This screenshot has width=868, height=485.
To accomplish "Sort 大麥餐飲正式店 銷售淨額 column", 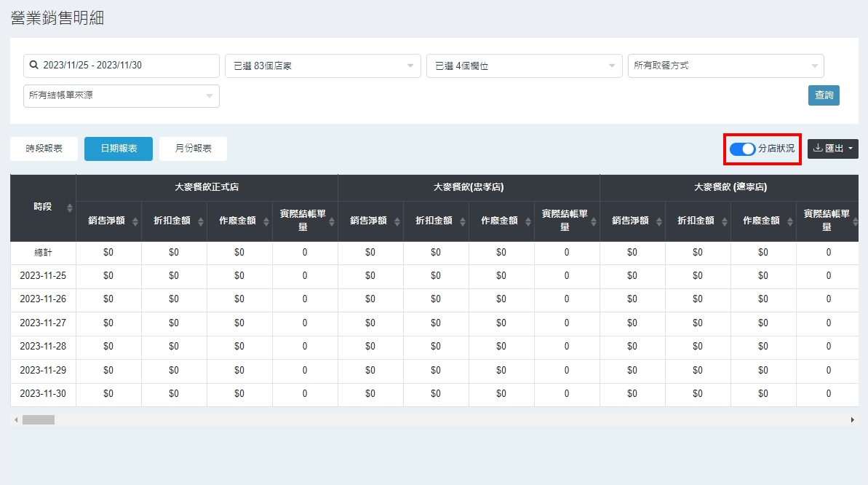I will tap(135, 221).
